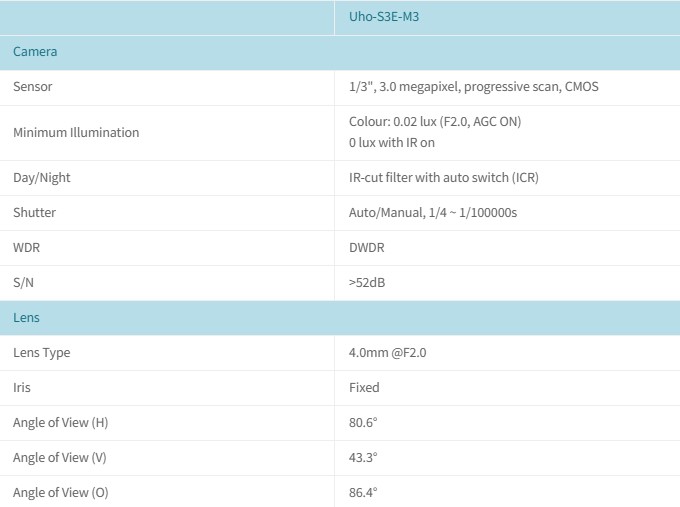Click the Fixed iris value
The image size is (680, 507).
click(x=364, y=387)
